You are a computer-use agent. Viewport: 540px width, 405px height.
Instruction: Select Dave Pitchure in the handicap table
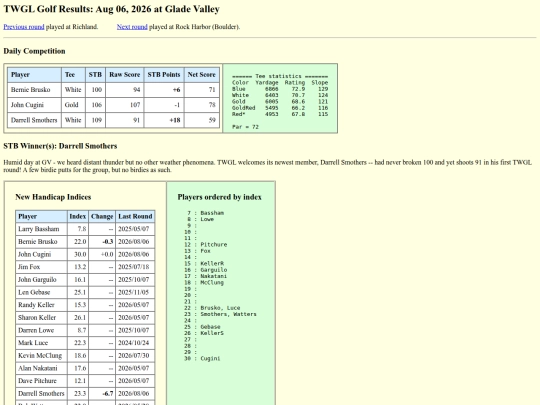click(x=37, y=381)
